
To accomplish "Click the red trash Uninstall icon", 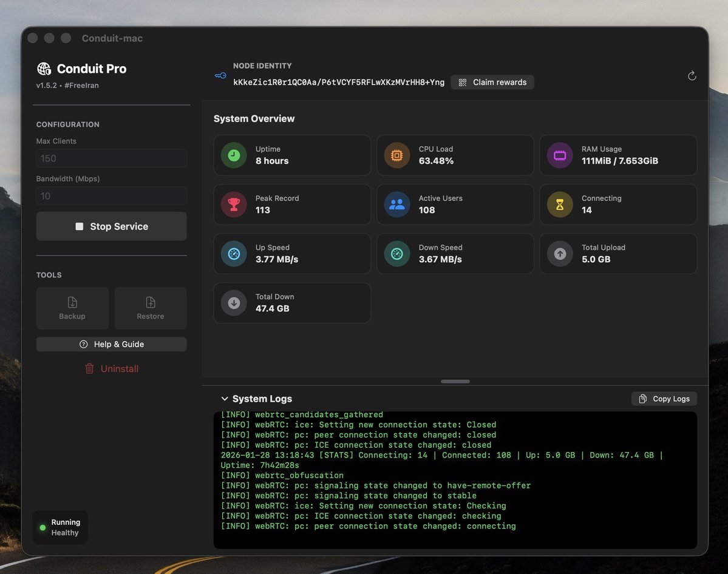I will 90,368.
